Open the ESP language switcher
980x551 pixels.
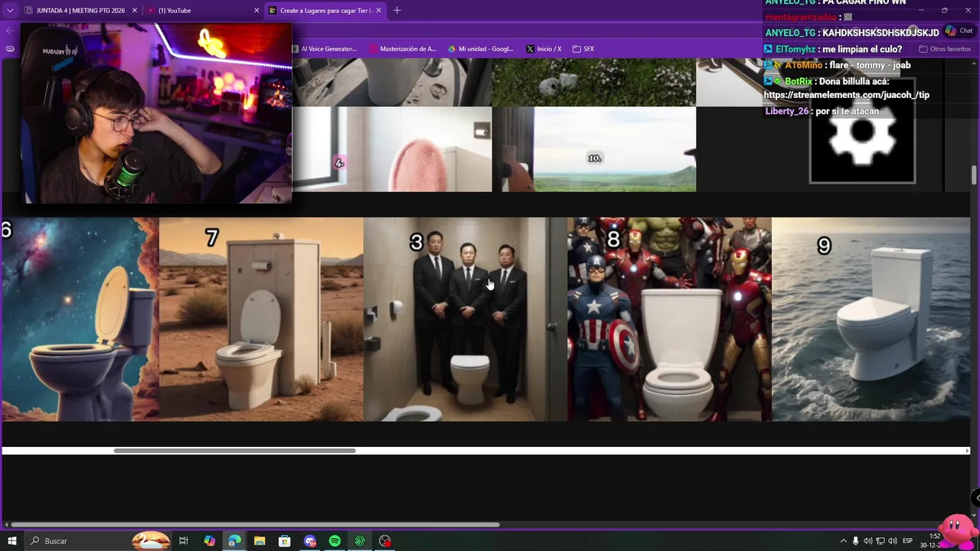click(x=907, y=541)
